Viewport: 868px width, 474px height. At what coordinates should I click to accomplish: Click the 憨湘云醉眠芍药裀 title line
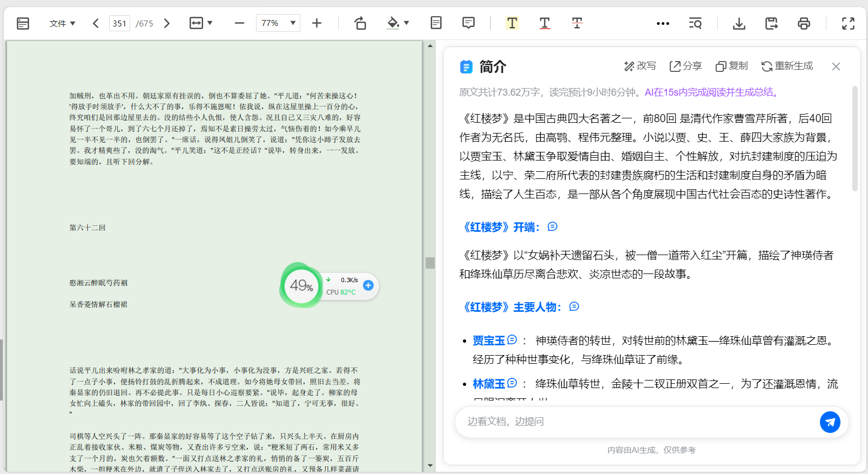click(x=98, y=283)
